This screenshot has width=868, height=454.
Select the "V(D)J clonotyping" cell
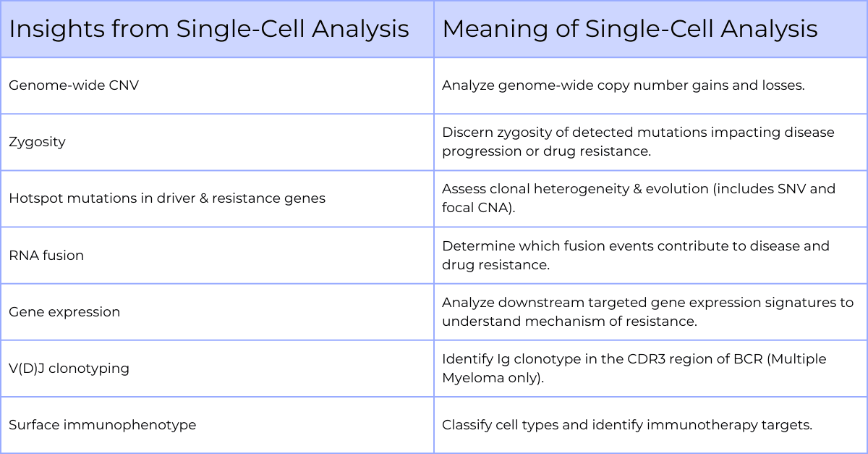[69, 368]
